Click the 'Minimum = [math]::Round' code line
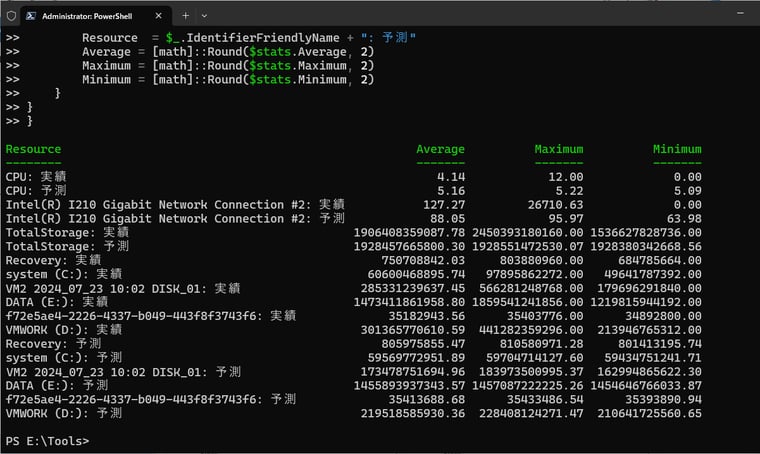Image resolution: width=760 pixels, height=454 pixels. tap(228, 79)
